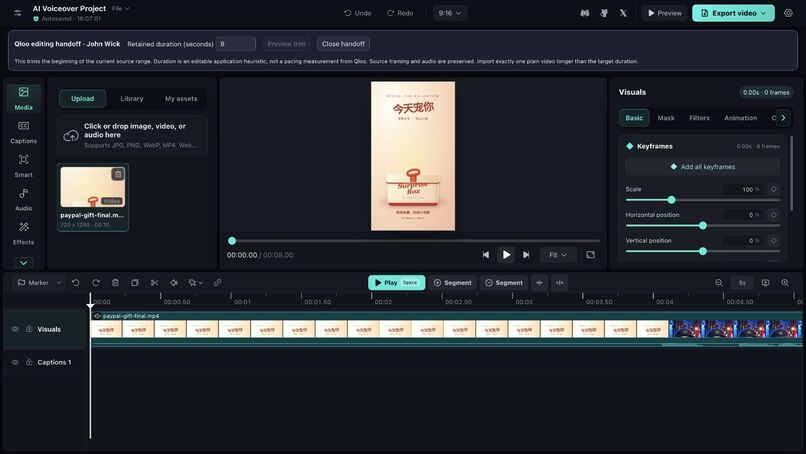
Task: Click the timeline undo arrow icon
Action: point(76,283)
